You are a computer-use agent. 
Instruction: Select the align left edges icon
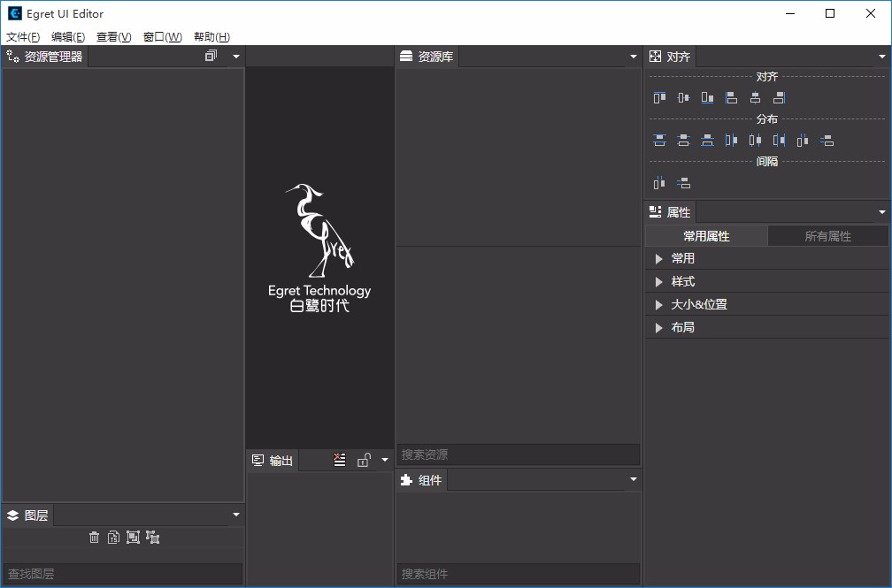[731, 97]
